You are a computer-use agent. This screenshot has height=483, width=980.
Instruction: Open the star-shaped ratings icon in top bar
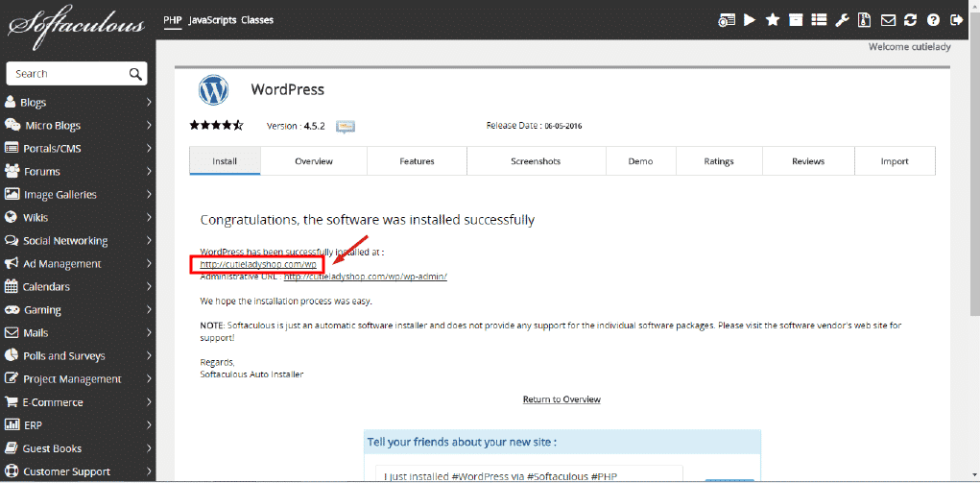[773, 20]
